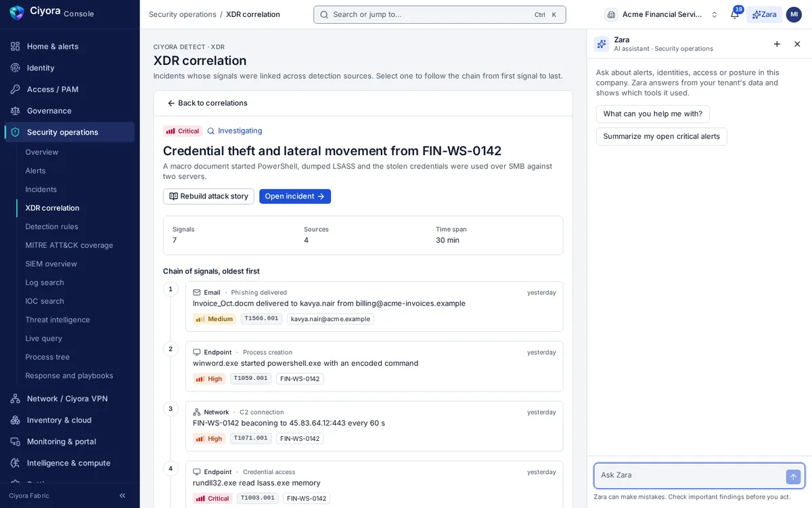Click Security operations breadcrumb link
The image size is (812, 508).
click(183, 14)
